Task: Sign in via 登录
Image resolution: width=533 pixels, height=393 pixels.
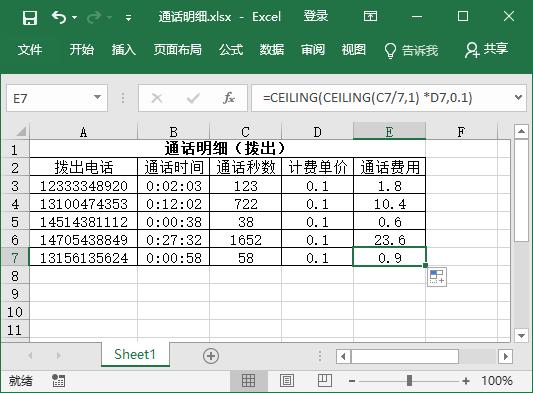Action: coord(315,16)
